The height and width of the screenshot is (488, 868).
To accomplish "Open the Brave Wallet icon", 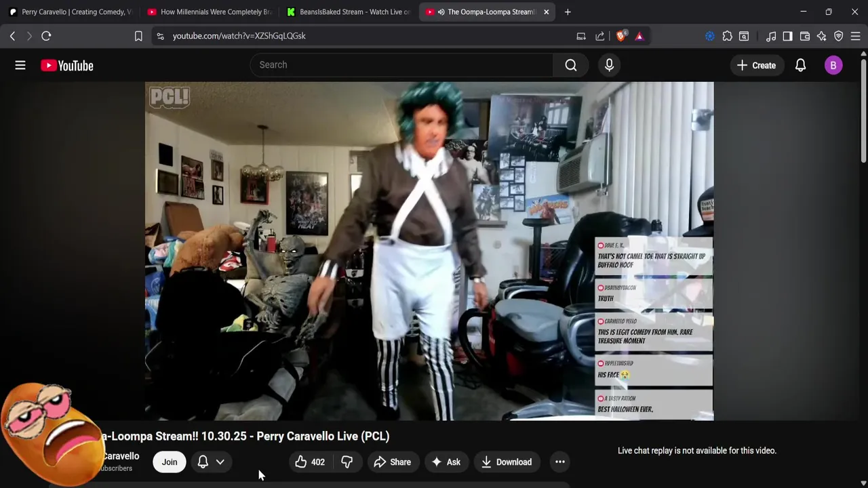I will point(805,36).
